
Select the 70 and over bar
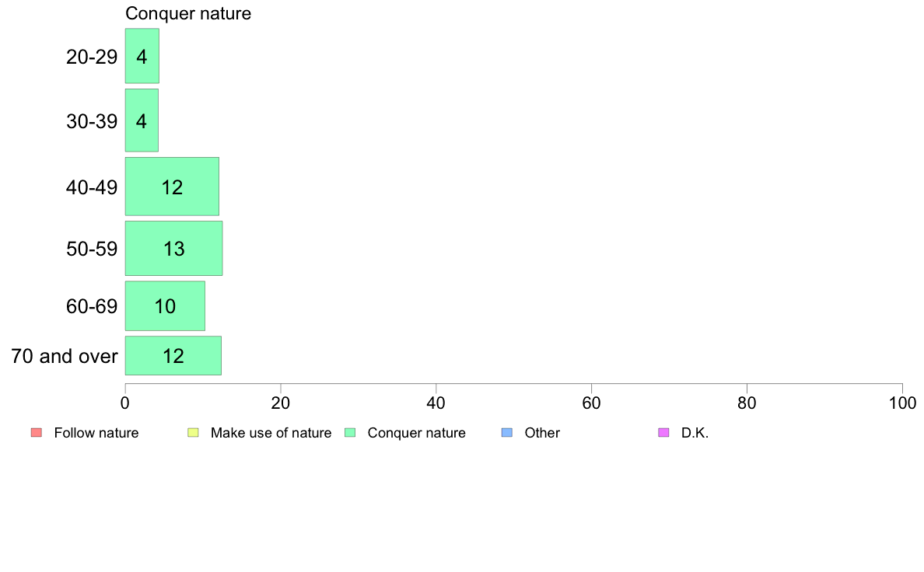[173, 355]
